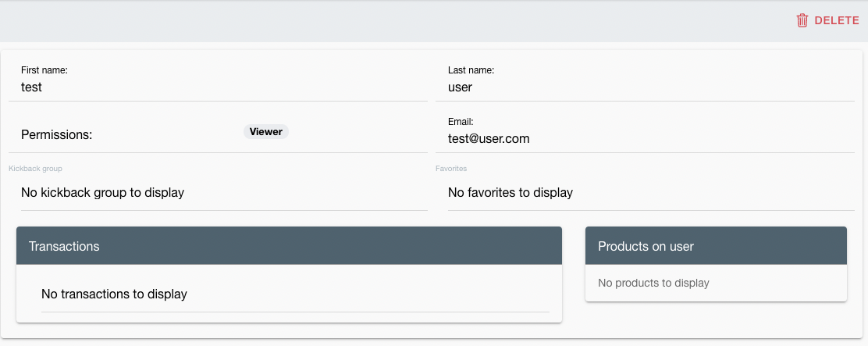868x346 pixels.
Task: Click the First name label
Action: point(44,70)
